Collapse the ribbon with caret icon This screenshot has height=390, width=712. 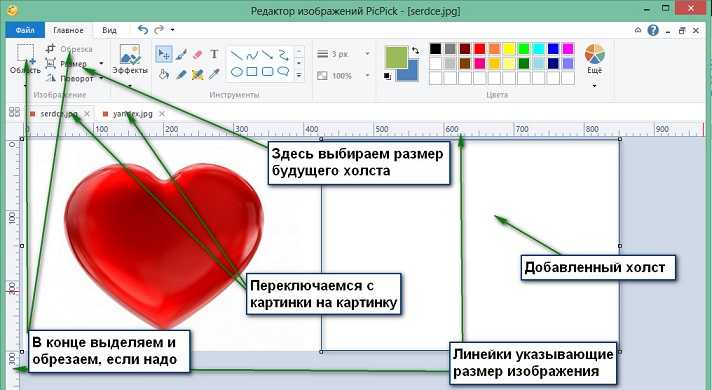(638, 30)
